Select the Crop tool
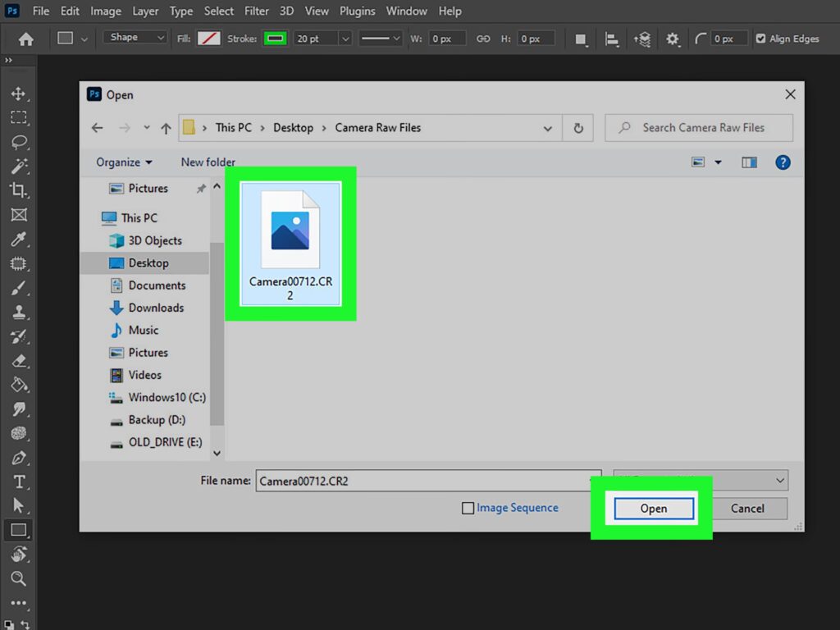 18,190
